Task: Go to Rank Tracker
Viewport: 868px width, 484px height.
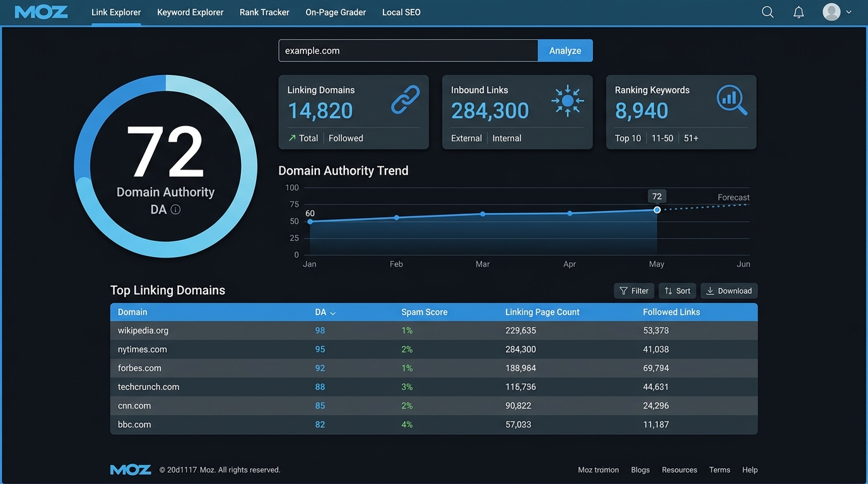Action: (264, 12)
